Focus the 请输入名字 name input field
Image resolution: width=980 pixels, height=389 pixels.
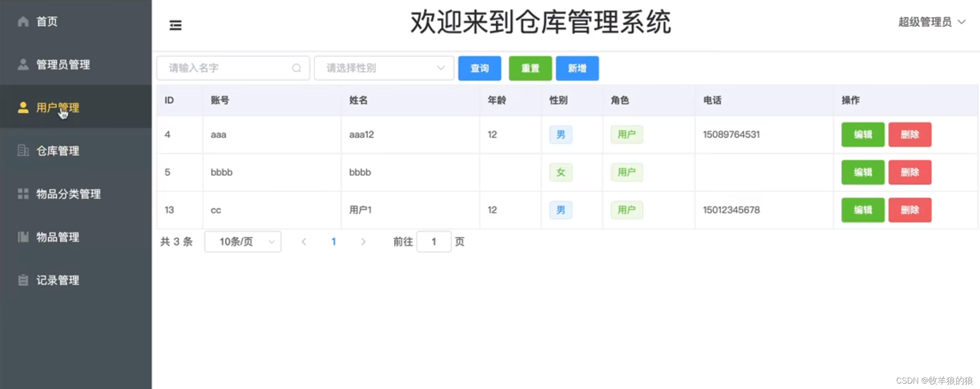[x=233, y=68]
